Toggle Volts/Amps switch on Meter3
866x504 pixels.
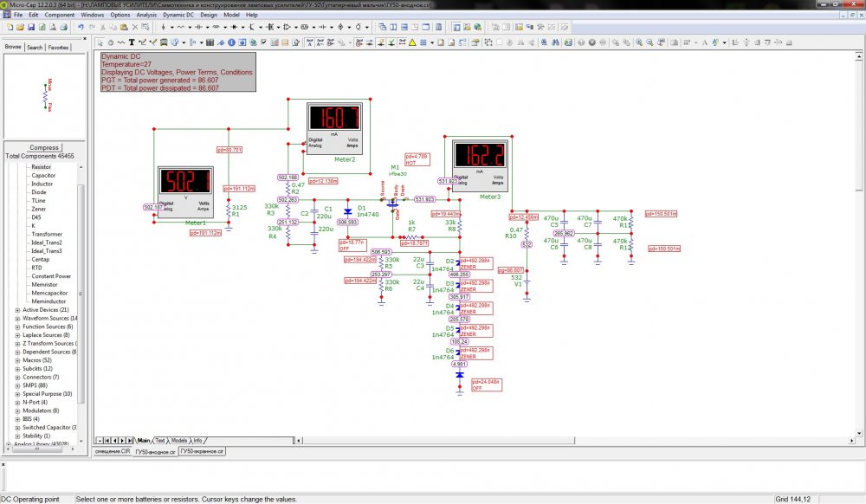click(x=497, y=181)
